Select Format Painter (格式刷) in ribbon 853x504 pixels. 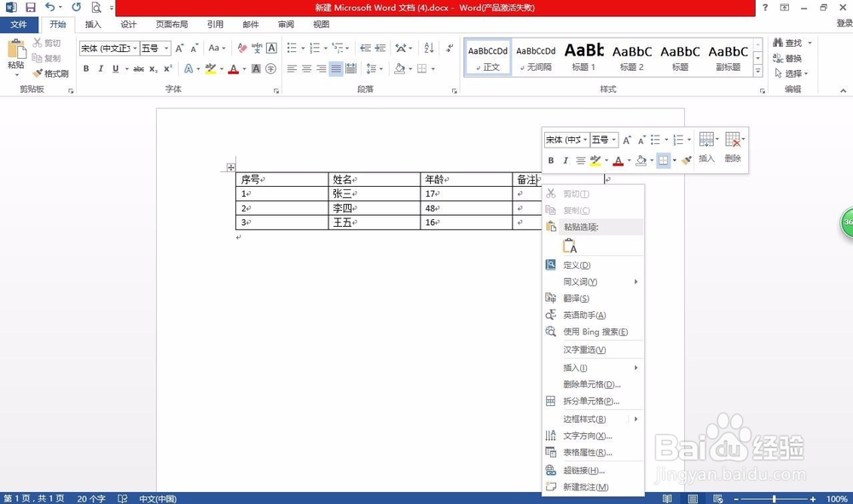point(51,73)
